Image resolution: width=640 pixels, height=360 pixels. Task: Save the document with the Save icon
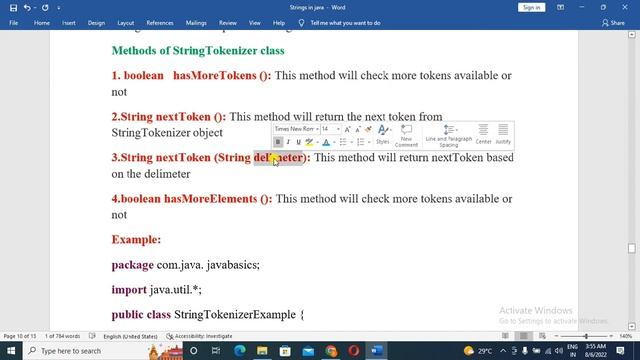tap(13, 8)
